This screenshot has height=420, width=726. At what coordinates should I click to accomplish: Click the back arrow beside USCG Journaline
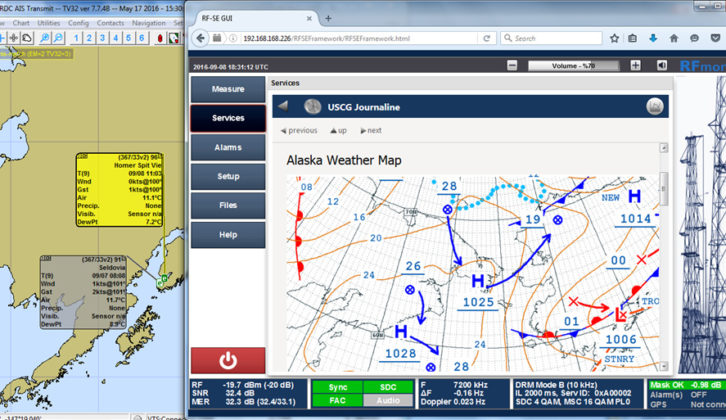coord(283,107)
